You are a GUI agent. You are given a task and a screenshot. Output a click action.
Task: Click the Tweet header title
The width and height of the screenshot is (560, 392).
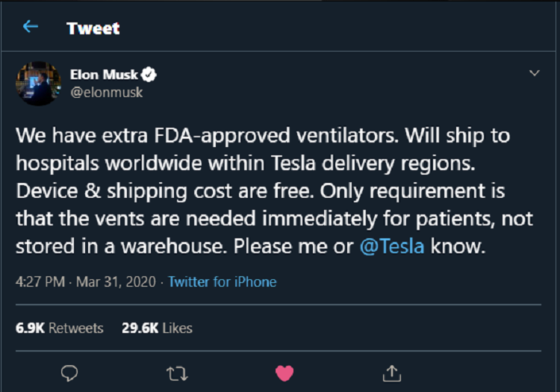click(93, 28)
